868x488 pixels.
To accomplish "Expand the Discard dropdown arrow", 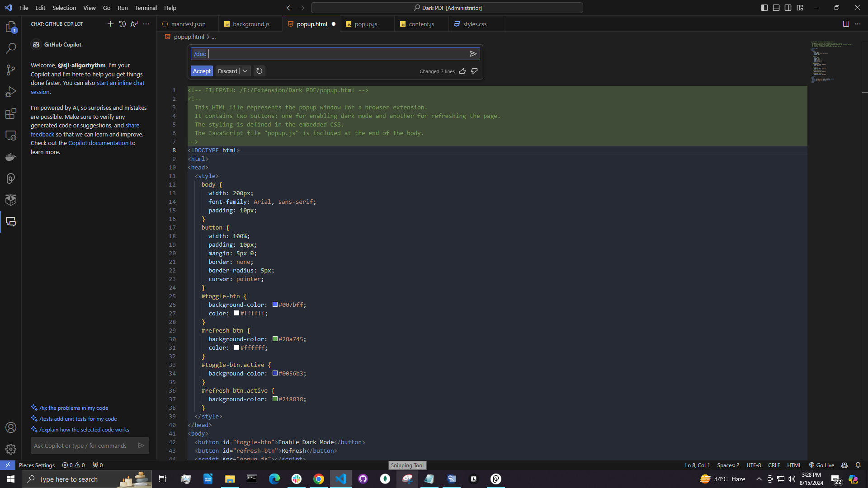I will coord(245,71).
